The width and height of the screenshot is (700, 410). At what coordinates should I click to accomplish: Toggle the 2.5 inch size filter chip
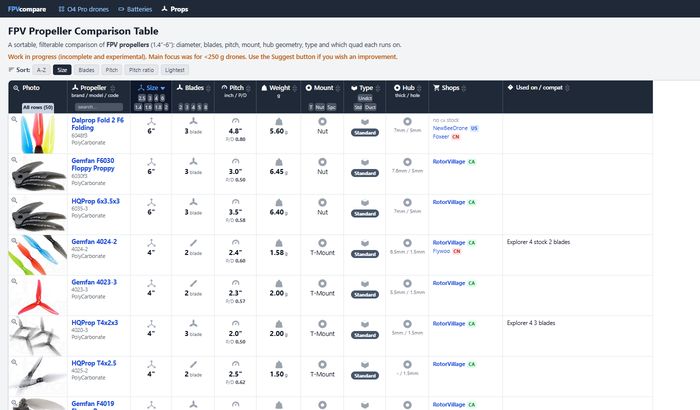pyautogui.click(x=142, y=98)
